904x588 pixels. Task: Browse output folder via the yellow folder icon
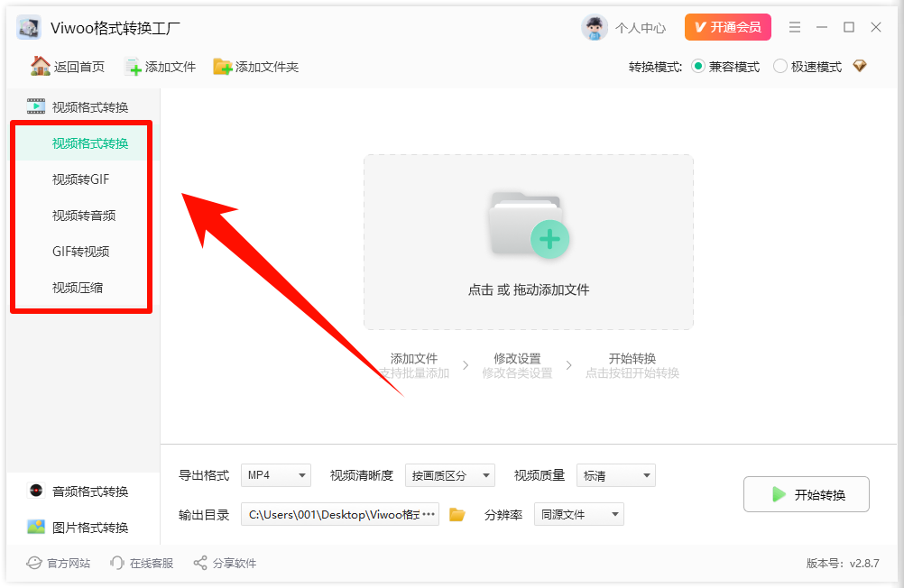click(x=457, y=514)
